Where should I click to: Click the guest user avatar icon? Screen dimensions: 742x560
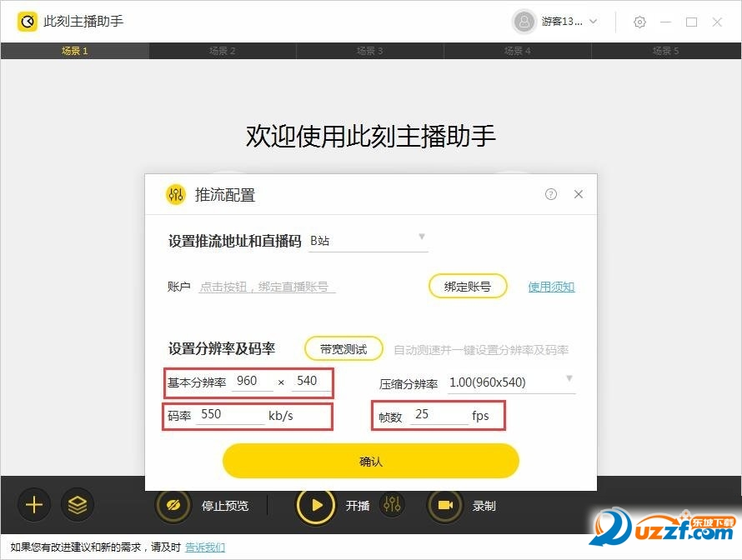(524, 22)
